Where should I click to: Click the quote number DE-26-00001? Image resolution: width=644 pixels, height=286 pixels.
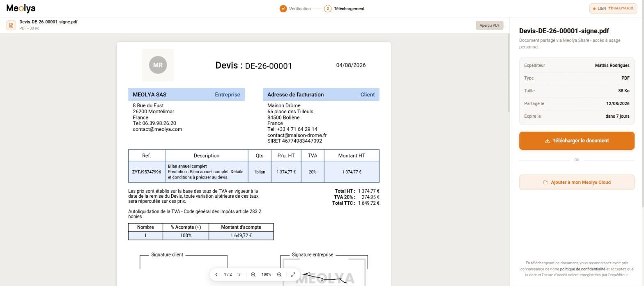(268, 66)
